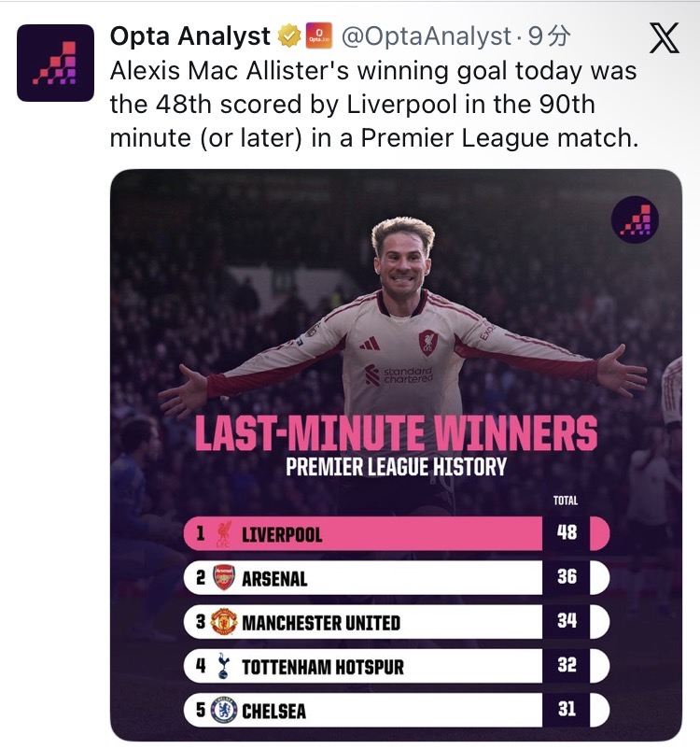The width and height of the screenshot is (700, 749).
Task: Click the Opta affiliation badge icon
Action: click(x=319, y=37)
